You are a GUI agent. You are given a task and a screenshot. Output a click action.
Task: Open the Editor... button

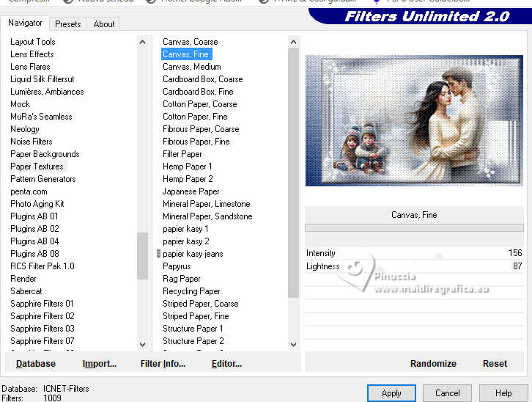click(x=226, y=364)
